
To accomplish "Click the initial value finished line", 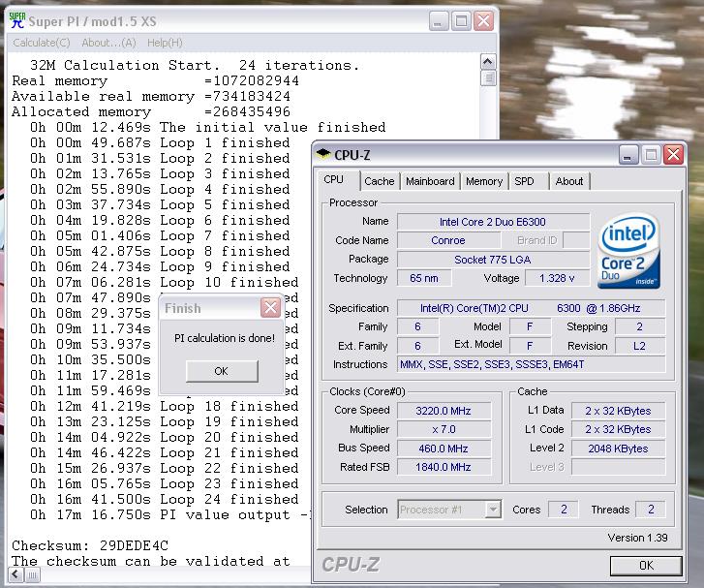I will [x=207, y=127].
